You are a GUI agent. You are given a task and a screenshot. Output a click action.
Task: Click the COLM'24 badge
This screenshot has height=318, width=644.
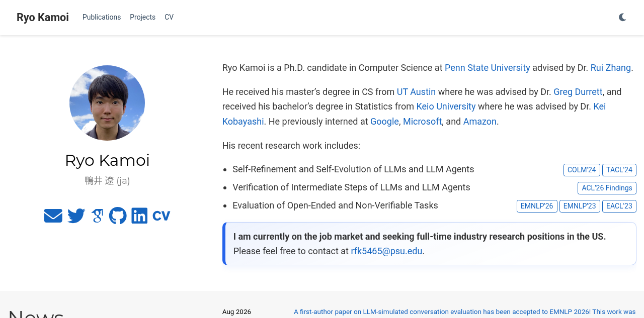[582, 170]
